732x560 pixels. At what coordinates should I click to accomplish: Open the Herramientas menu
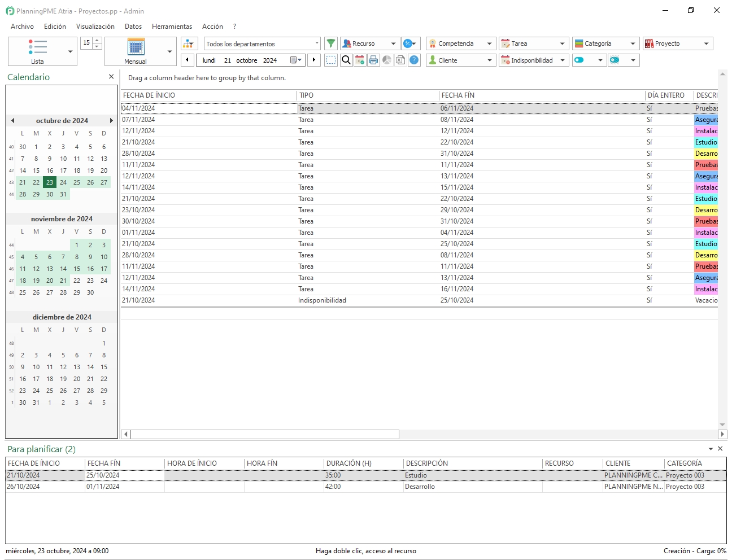172,27
